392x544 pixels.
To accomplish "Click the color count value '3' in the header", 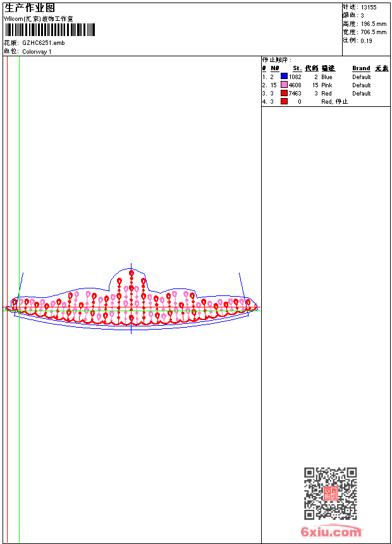I will (362, 16).
